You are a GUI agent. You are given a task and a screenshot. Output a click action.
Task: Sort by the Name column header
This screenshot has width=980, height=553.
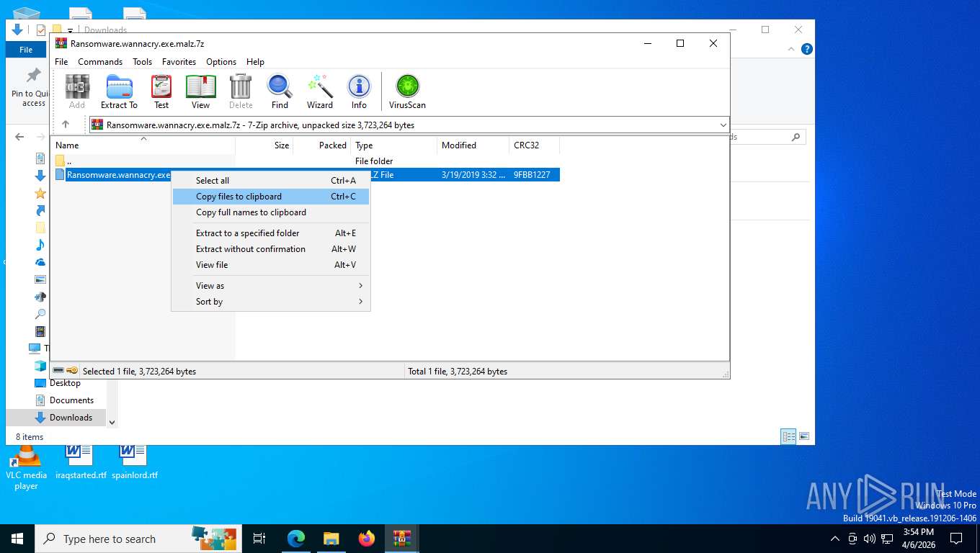pos(143,145)
